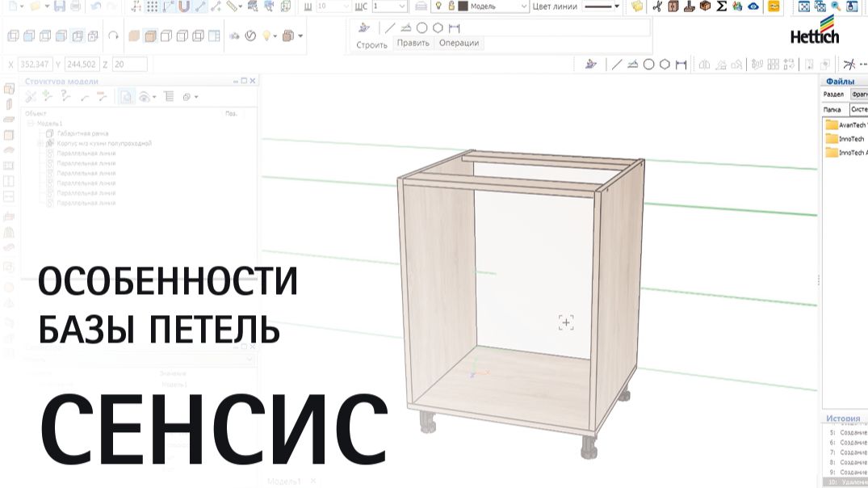Screen dimensions: 868x488
Task: Undo the last action using the undo arrow
Action: (96, 6)
